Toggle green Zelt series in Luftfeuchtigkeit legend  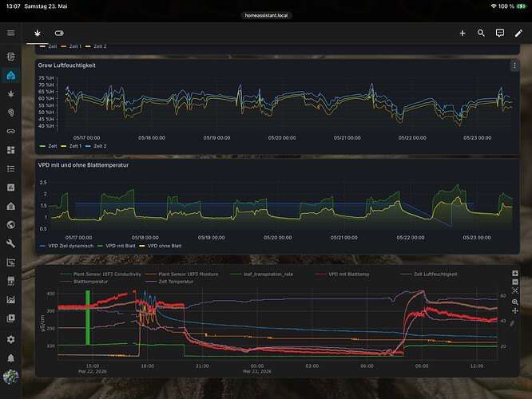tap(49, 146)
